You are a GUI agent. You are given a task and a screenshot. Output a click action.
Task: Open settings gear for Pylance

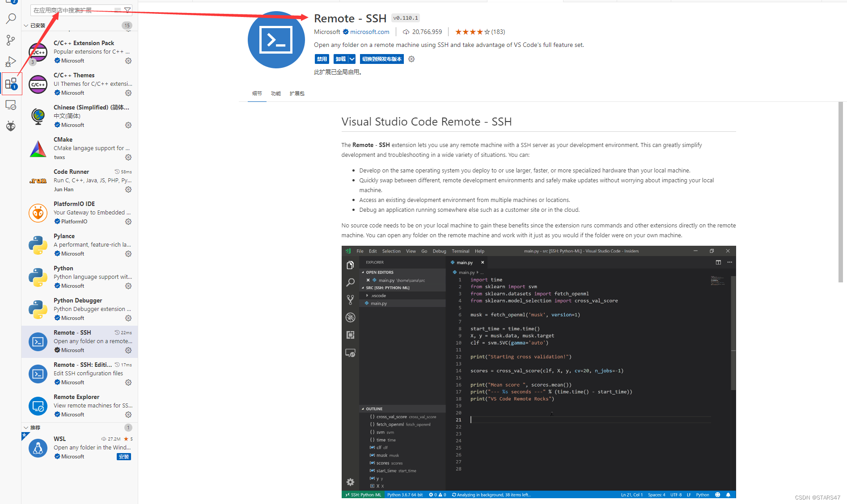128,254
